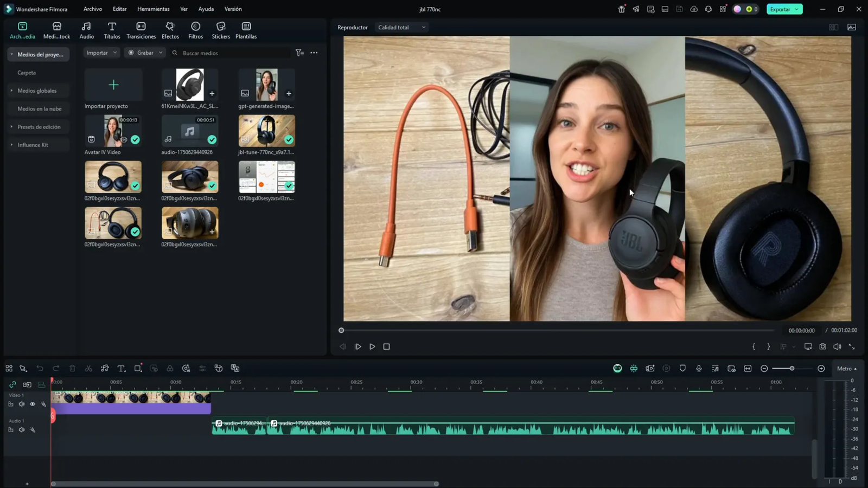Open the Voiceover recording microphone icon

coord(699,368)
